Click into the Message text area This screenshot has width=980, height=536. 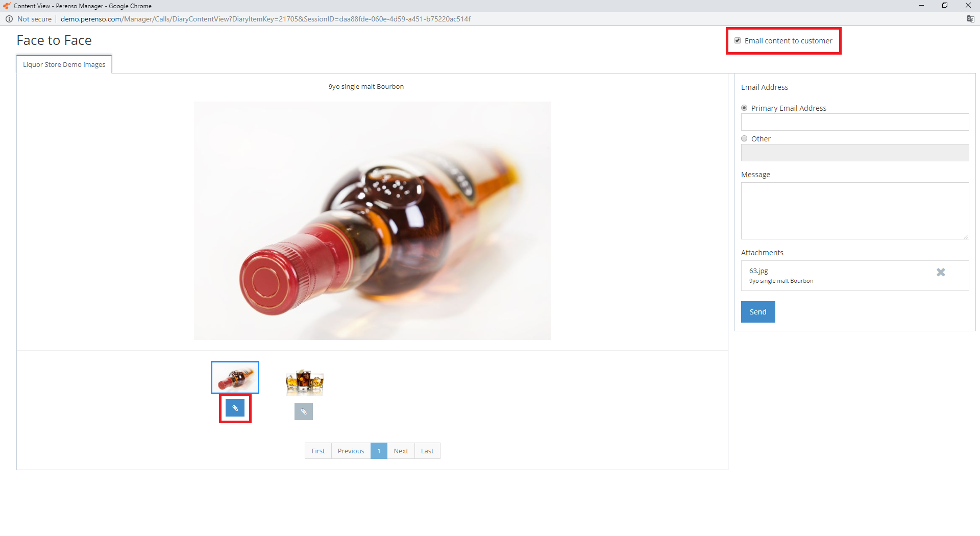pyautogui.click(x=855, y=211)
